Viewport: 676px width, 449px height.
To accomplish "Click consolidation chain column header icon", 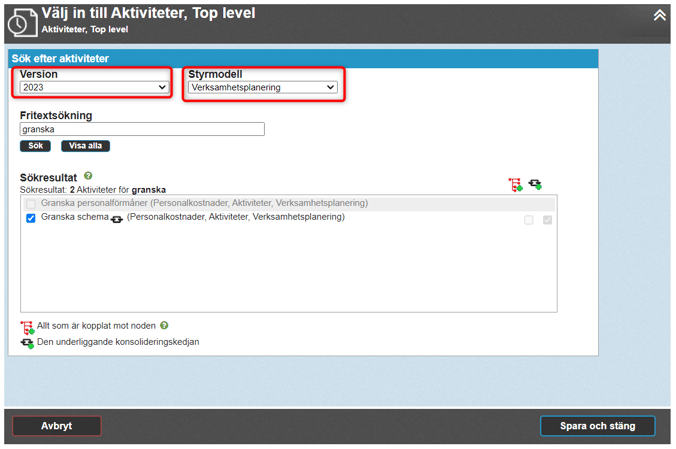I will pyautogui.click(x=536, y=185).
